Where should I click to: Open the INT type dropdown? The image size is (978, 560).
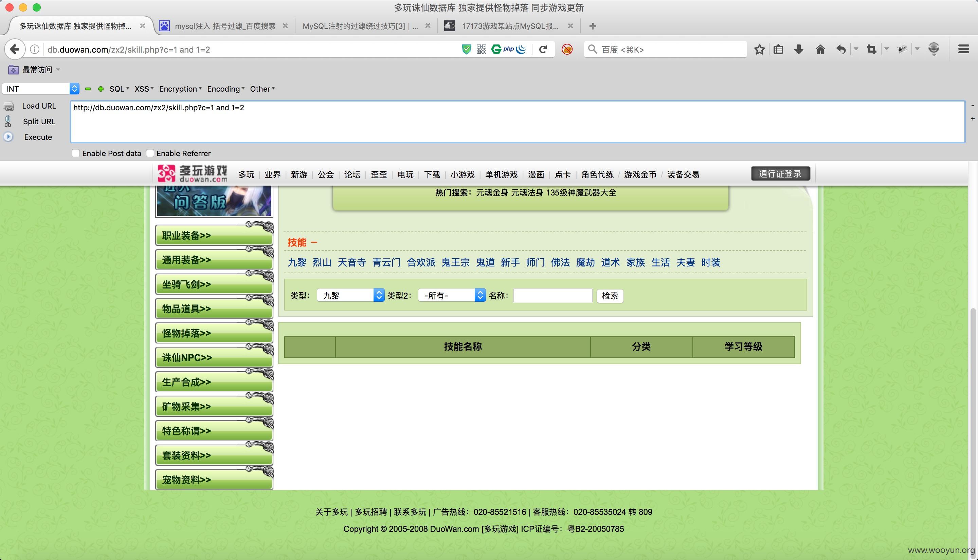pyautogui.click(x=41, y=89)
